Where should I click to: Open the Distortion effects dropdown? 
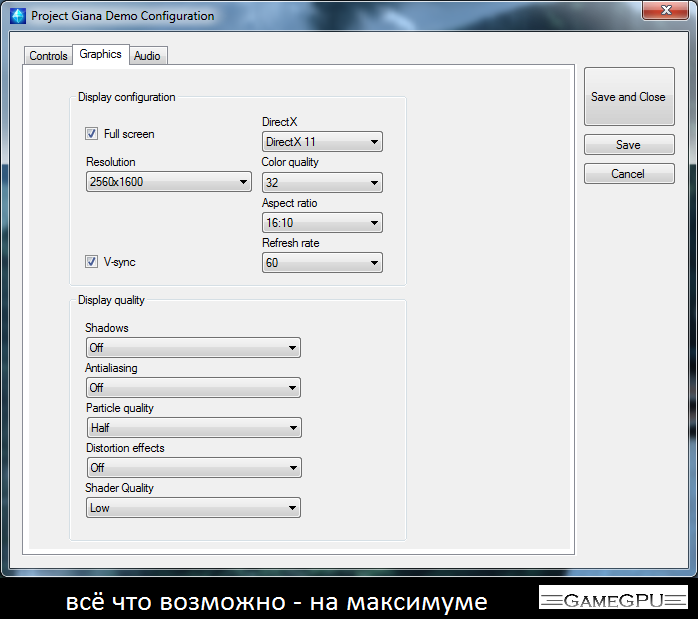pos(194,468)
